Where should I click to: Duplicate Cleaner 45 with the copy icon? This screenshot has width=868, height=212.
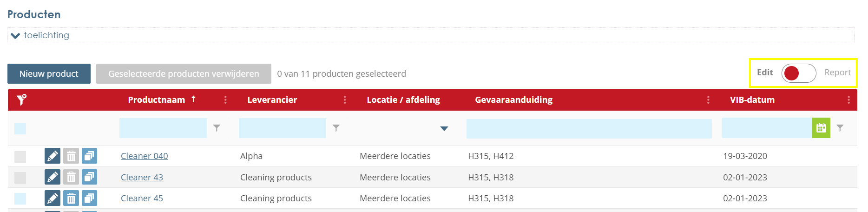89,199
